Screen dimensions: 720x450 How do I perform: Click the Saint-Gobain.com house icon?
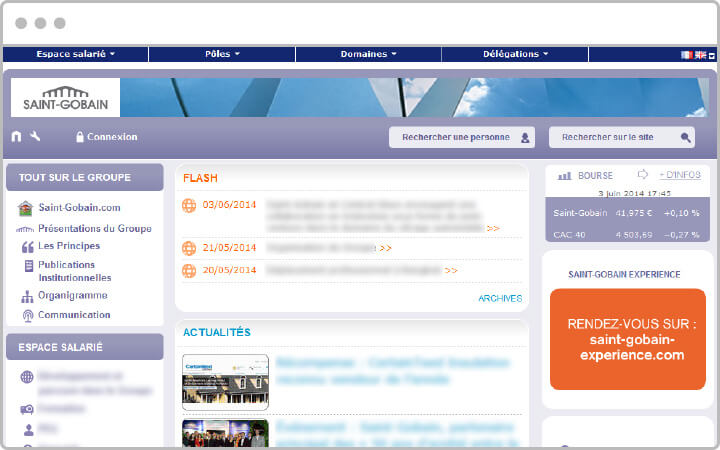coord(26,208)
